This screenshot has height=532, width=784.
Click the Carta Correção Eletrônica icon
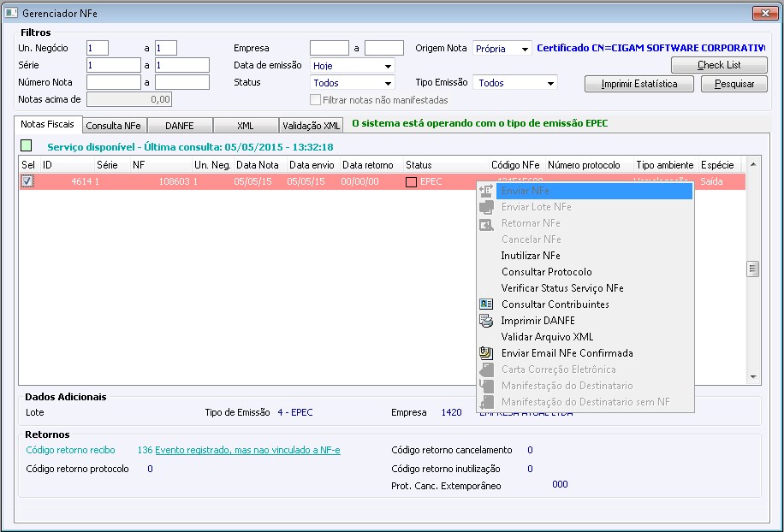(x=486, y=369)
